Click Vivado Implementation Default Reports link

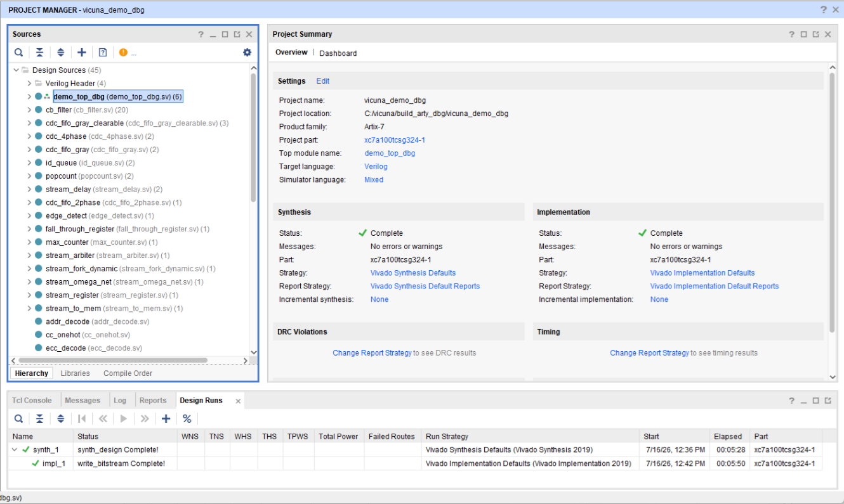click(715, 287)
